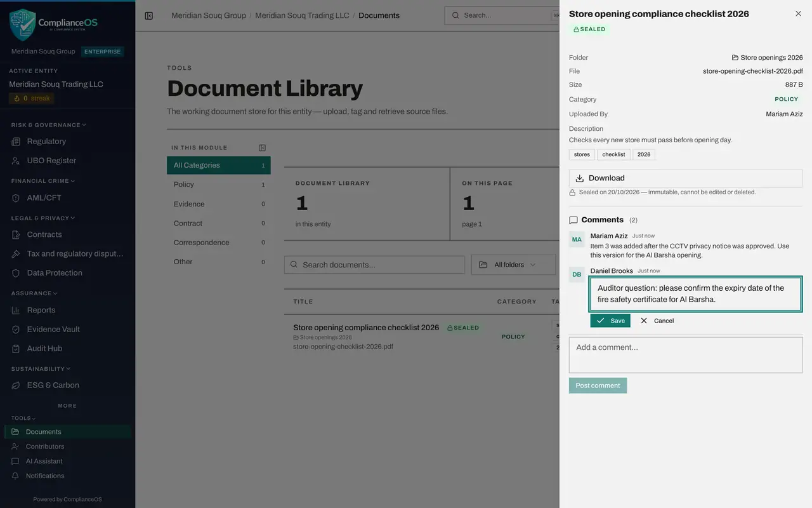Cancel the comment edit
812x508 pixels.
[657, 321]
